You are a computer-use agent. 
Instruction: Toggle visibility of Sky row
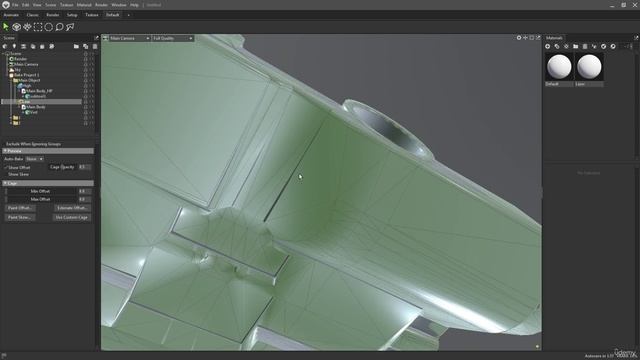coord(86,70)
